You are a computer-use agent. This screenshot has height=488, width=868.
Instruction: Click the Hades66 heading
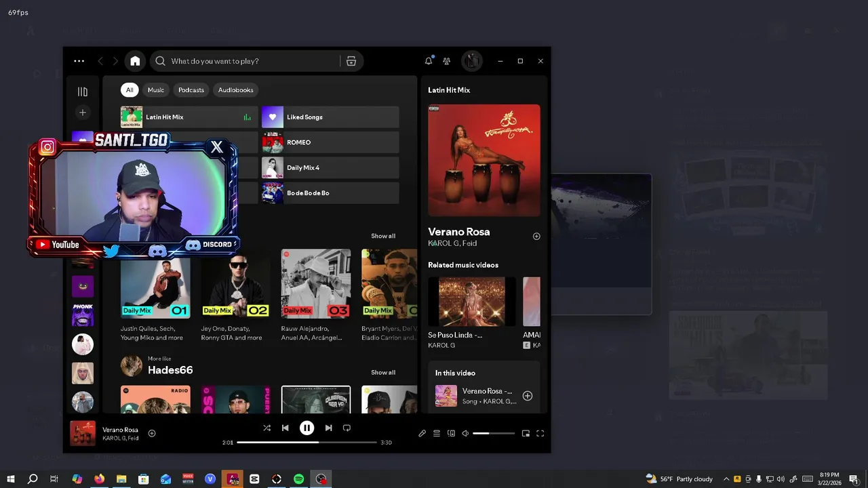(170, 370)
